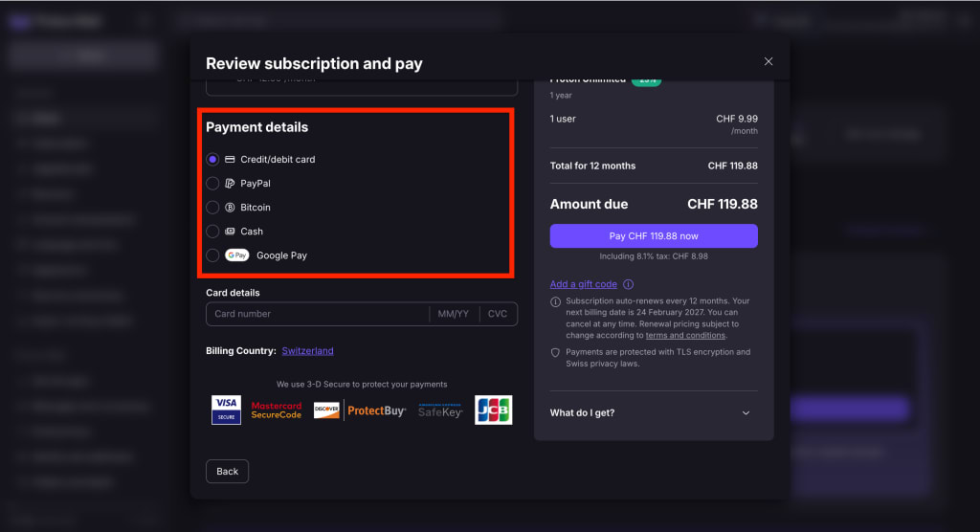
Task: Focus the Card number field
Action: tap(318, 314)
